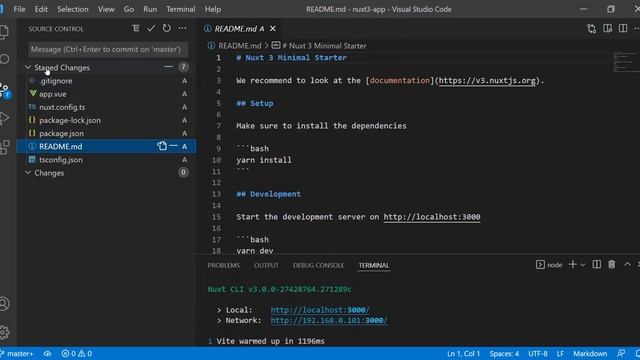
Task: Open Explorer view in activity bar
Action: [x=4, y=32]
